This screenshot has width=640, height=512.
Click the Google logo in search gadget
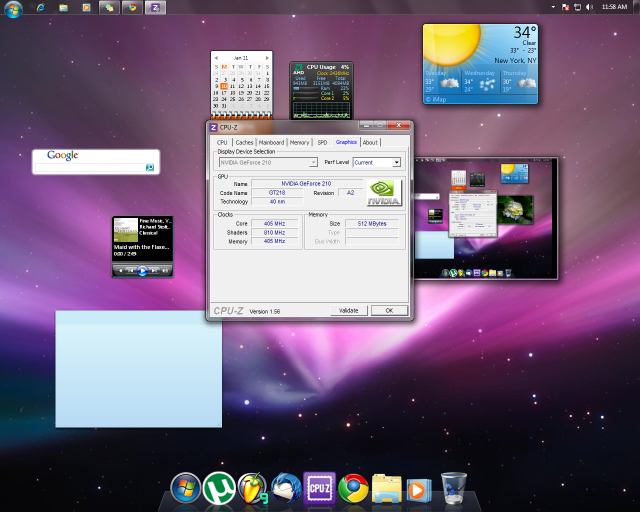(x=62, y=155)
